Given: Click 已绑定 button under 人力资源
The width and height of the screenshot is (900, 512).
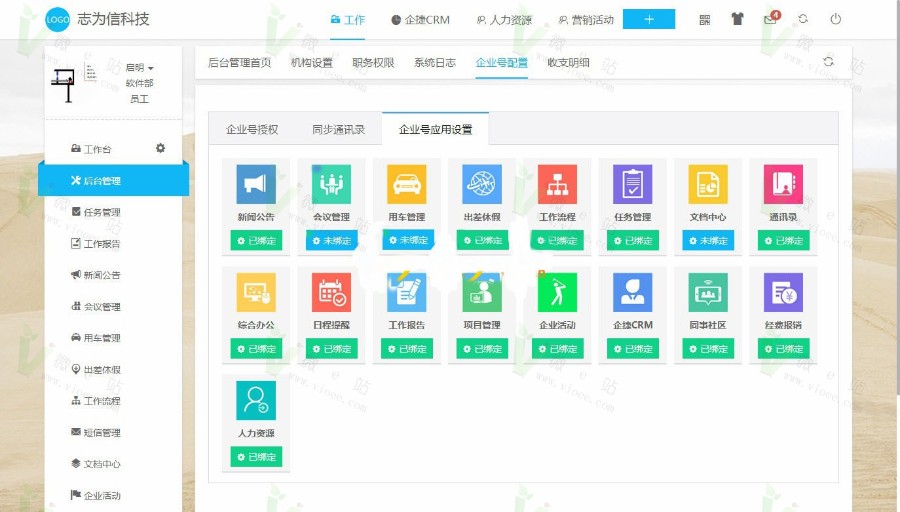Looking at the screenshot, I should point(256,457).
